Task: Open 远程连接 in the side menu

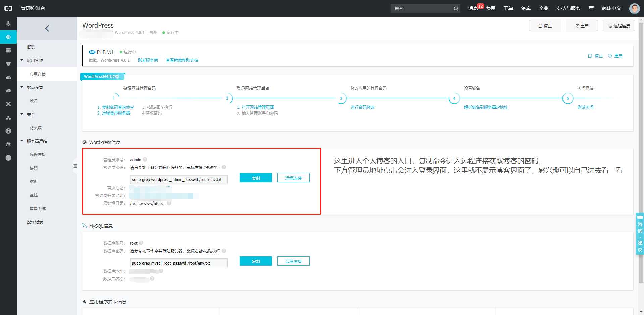Action: [x=47, y=154]
